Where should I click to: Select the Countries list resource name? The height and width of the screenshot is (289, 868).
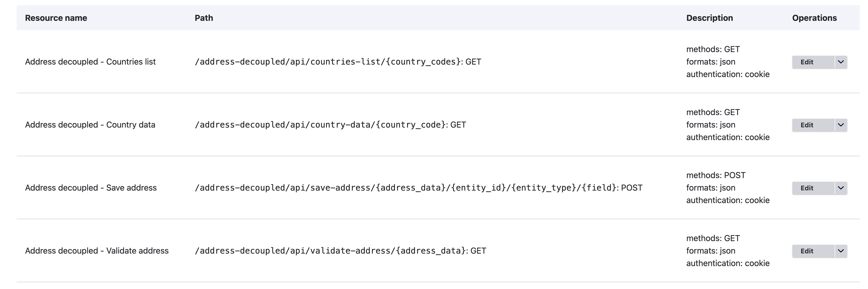[x=90, y=62]
